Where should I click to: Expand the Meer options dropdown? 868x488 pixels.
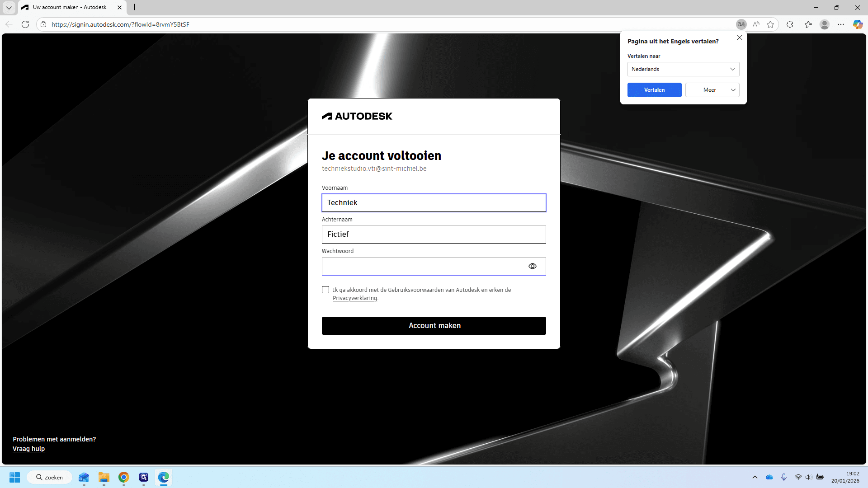712,90
